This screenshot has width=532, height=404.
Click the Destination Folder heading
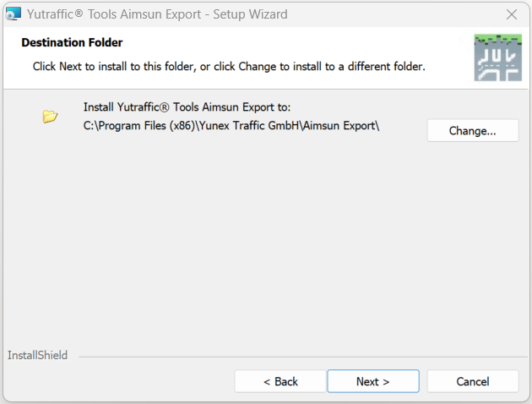(72, 42)
